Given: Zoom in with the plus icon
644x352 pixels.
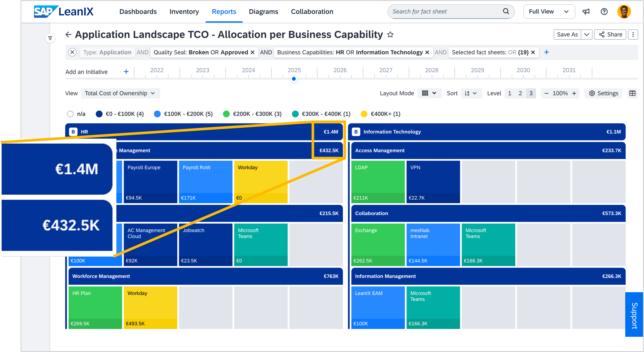Looking at the screenshot, I should click(574, 93).
